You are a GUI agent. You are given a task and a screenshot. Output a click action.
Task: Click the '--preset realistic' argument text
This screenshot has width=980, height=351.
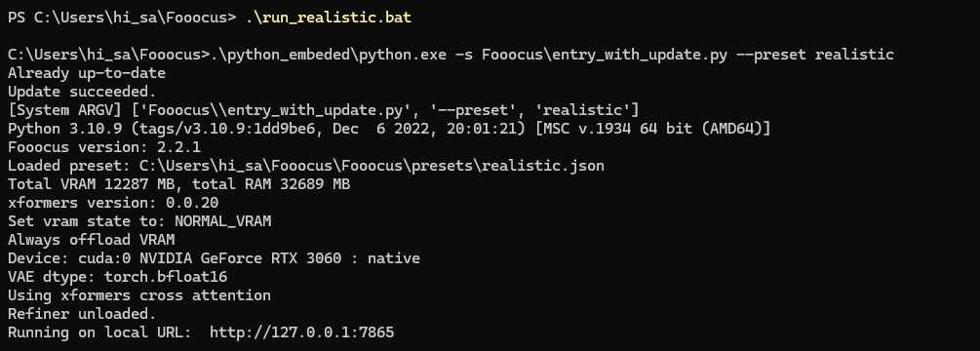815,55
